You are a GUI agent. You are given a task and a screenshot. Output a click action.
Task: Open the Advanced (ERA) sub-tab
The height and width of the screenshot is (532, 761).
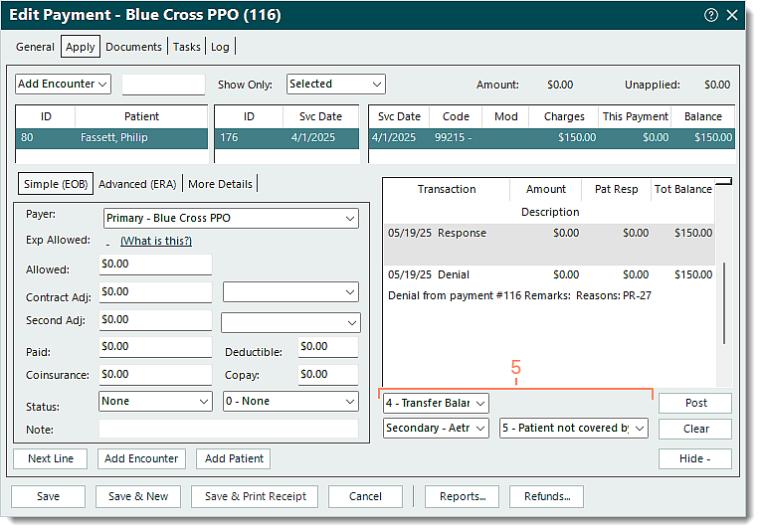[137, 184]
